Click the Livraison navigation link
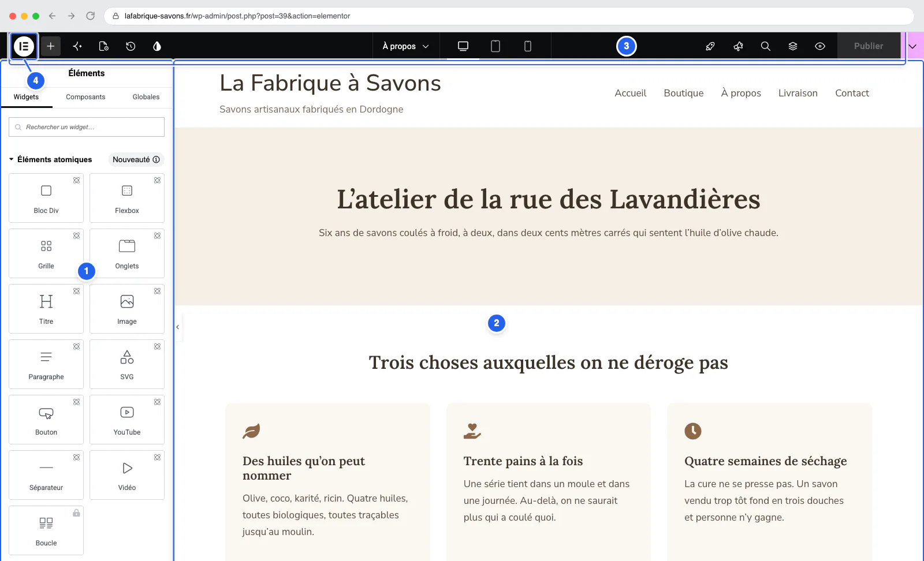Image resolution: width=924 pixels, height=561 pixels. tap(798, 93)
